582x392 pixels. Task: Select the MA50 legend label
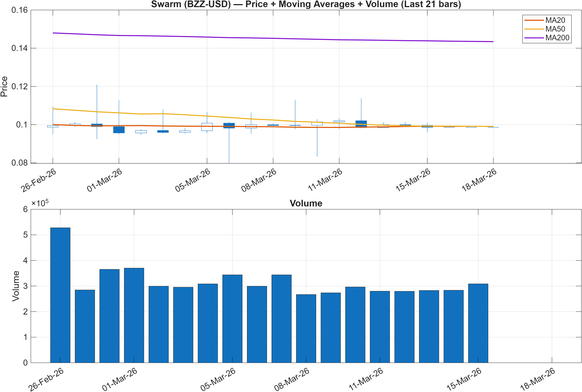555,29
